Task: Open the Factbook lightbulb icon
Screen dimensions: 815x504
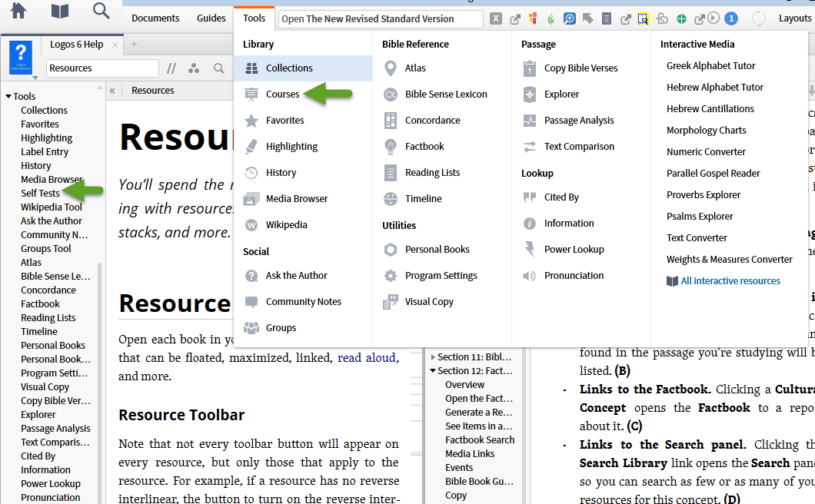Action: click(x=391, y=147)
